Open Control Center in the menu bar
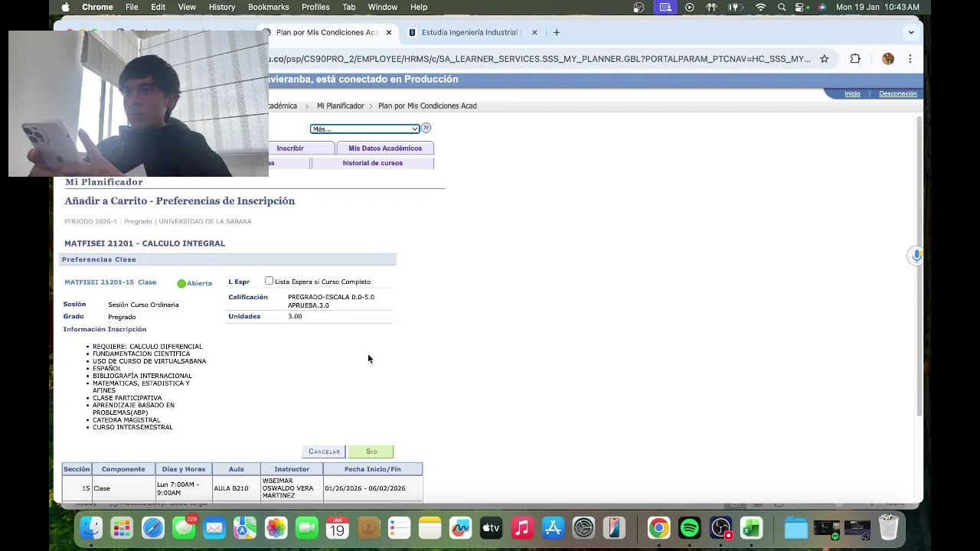 pyautogui.click(x=801, y=7)
